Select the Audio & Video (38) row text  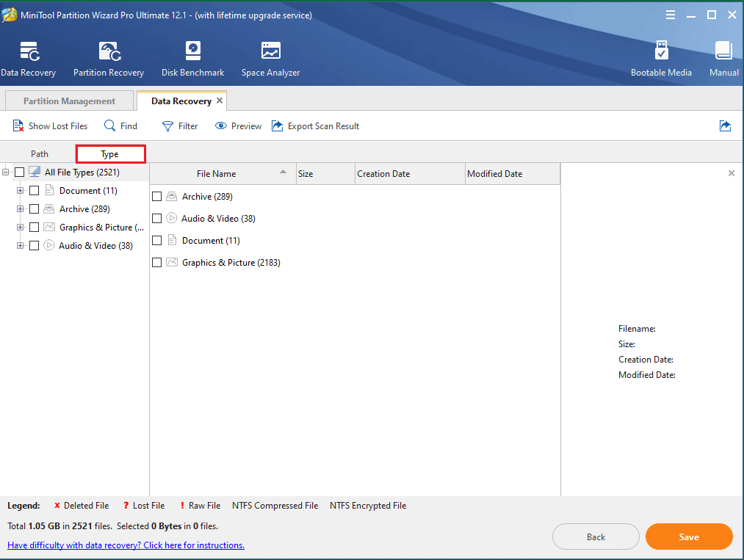click(218, 219)
